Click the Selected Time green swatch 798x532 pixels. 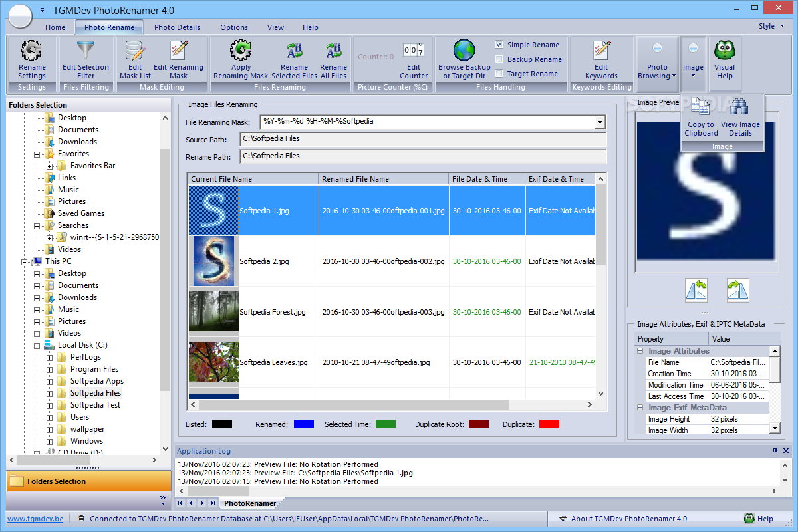386,424
